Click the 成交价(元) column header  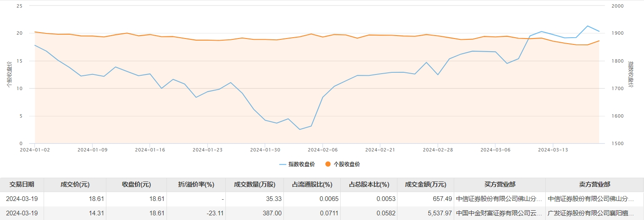coord(75,184)
